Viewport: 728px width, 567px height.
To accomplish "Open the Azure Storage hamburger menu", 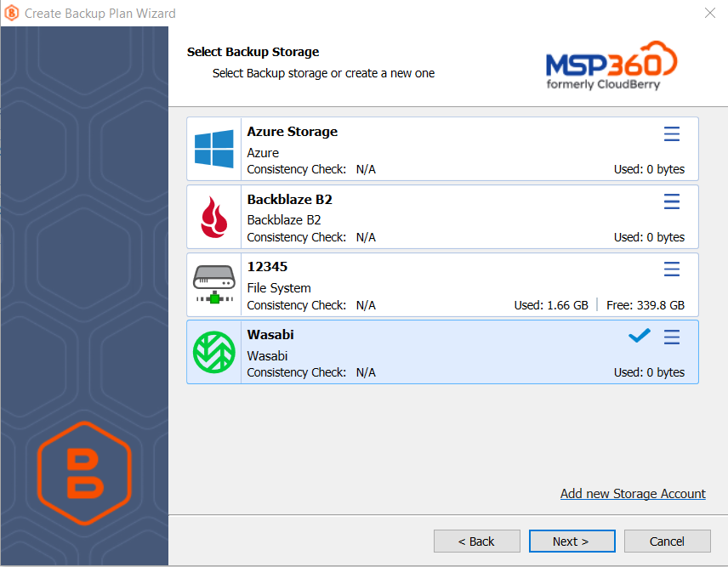I will pyautogui.click(x=671, y=134).
